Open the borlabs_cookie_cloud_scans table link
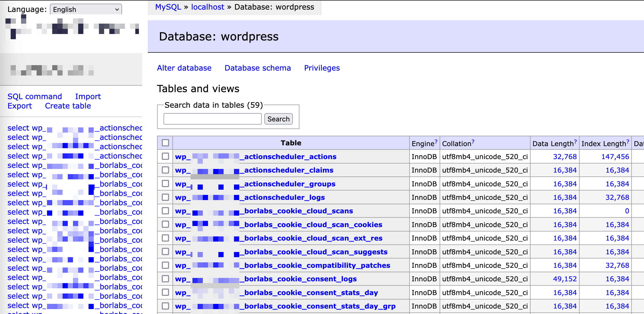Viewport: 644px width, 314px height. 264,211
